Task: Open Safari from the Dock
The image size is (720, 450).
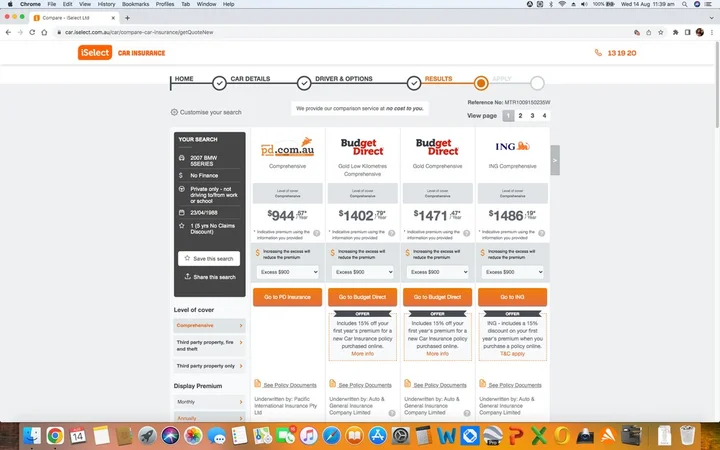Action: [x=332, y=435]
